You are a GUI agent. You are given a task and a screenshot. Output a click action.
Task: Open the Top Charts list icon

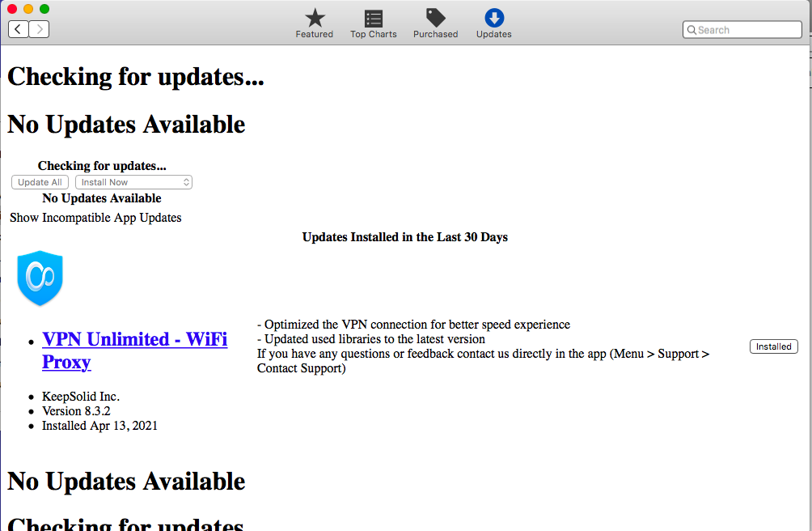[x=373, y=23]
